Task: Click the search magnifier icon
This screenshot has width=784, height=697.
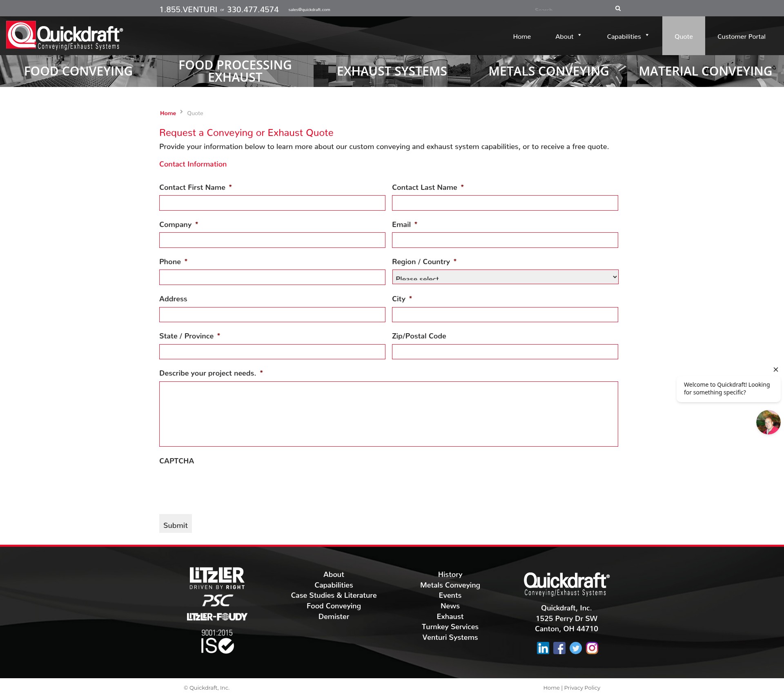Action: click(618, 8)
